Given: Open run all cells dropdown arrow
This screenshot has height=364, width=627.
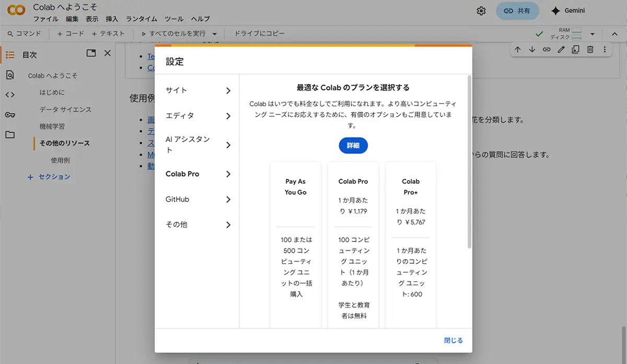Looking at the screenshot, I should (x=215, y=34).
